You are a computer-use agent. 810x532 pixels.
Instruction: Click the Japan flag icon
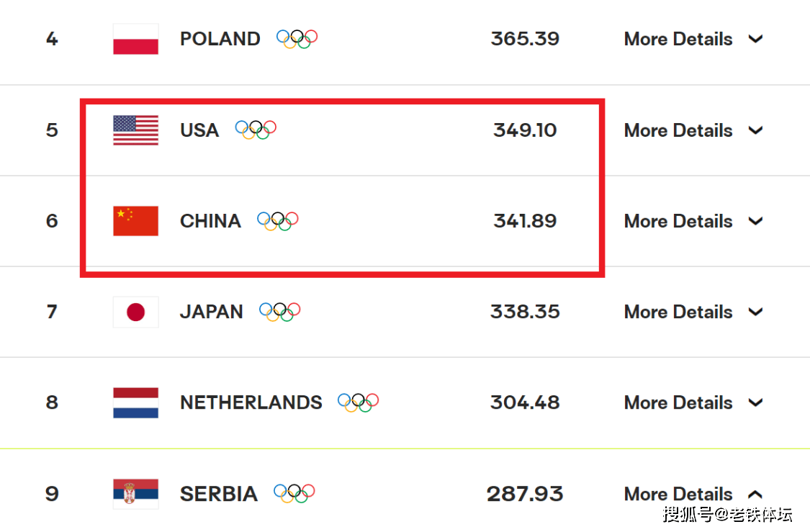pos(135,312)
